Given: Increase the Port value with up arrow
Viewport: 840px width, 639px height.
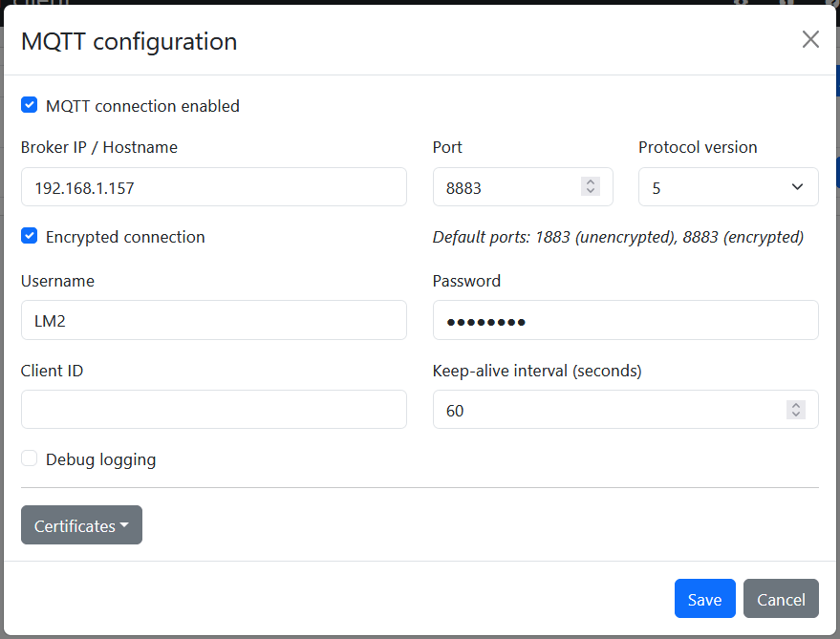Looking at the screenshot, I should point(591,181).
